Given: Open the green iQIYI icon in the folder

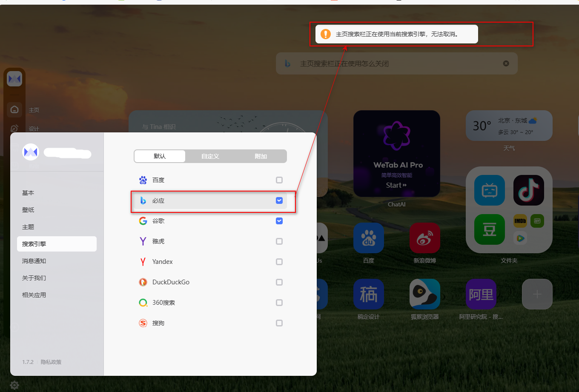Looking at the screenshot, I should pyautogui.click(x=537, y=221).
